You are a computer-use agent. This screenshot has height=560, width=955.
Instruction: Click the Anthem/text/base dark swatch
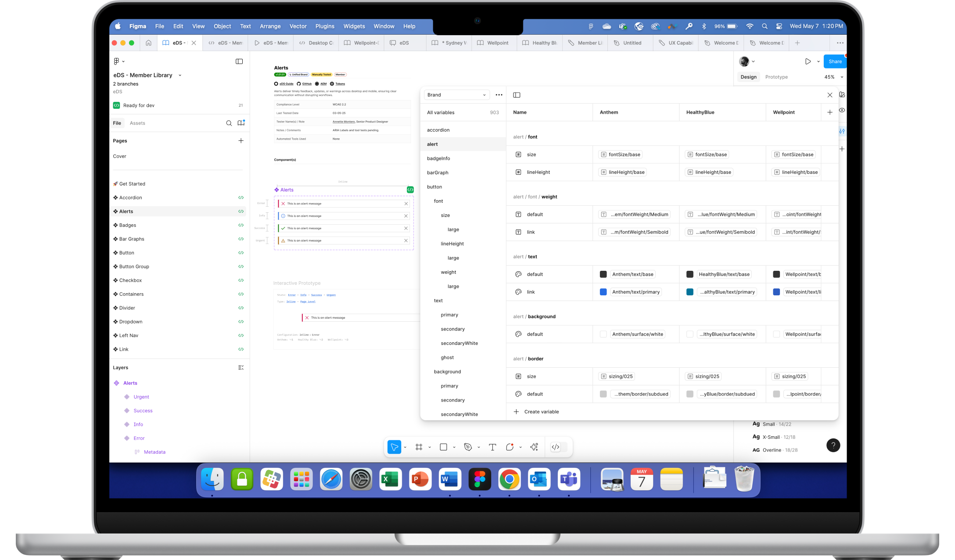pyautogui.click(x=603, y=274)
